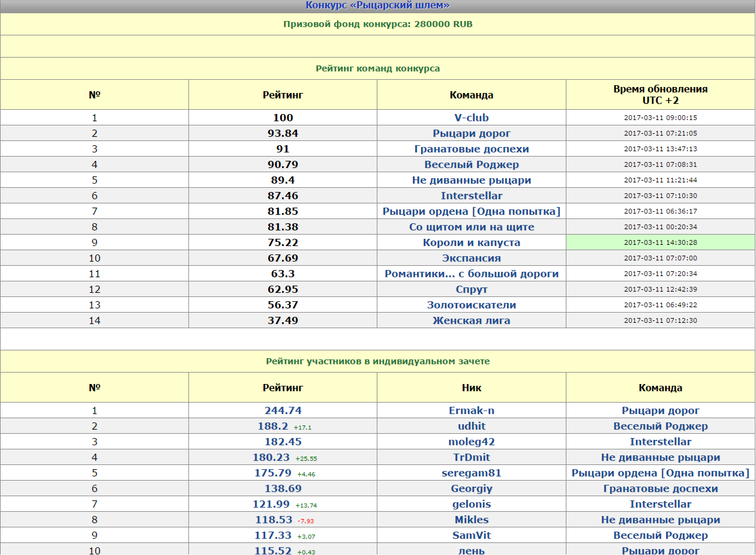Image resolution: width=756 pixels, height=555 pixels.
Task: Open Романтики... с большой дороги team
Action: [472, 274]
